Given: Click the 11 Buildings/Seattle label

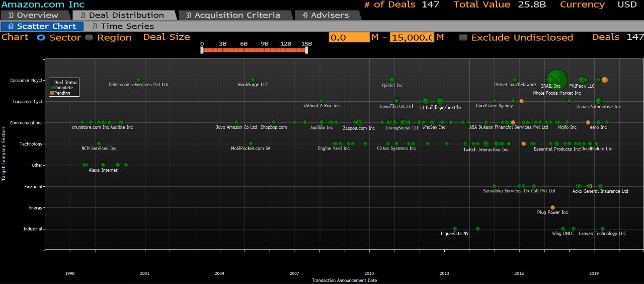Looking at the screenshot, I should (440, 107).
